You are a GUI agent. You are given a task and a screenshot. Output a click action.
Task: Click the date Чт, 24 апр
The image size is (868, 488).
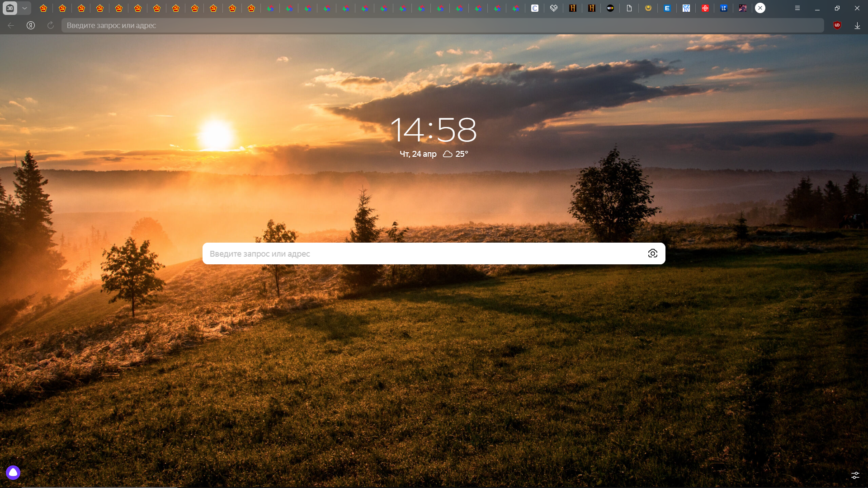418,154
